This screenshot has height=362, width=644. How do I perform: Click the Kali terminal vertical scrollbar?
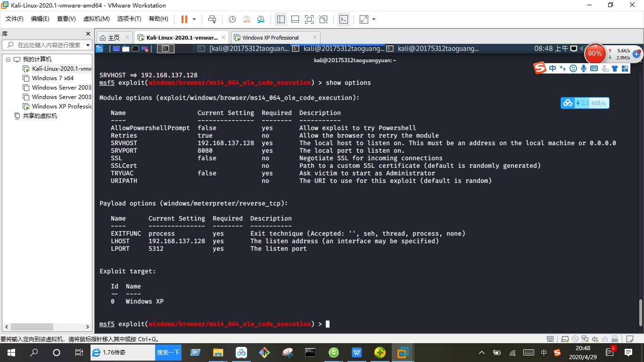click(640, 312)
